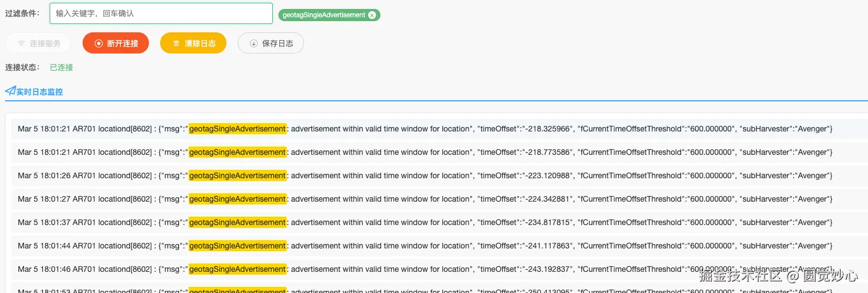This screenshot has width=868, height=293.
Task: Select the log entry with timeOffset -218.773586
Action: (x=424, y=152)
